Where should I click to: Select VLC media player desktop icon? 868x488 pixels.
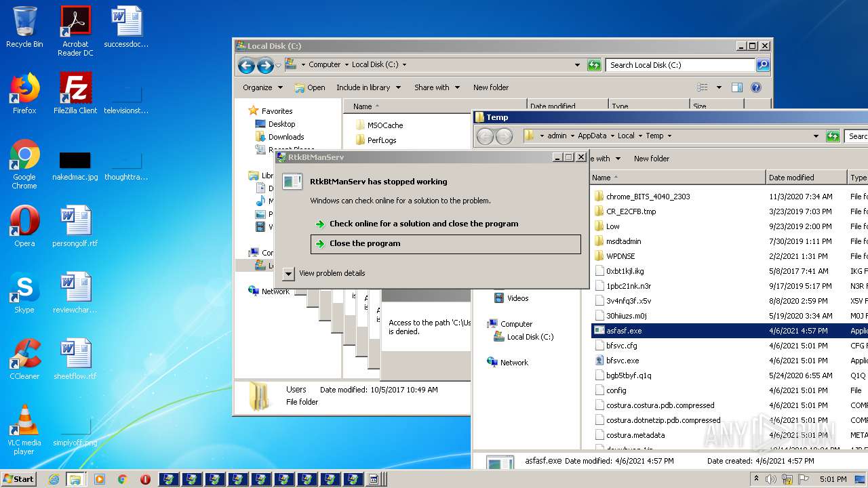point(24,430)
